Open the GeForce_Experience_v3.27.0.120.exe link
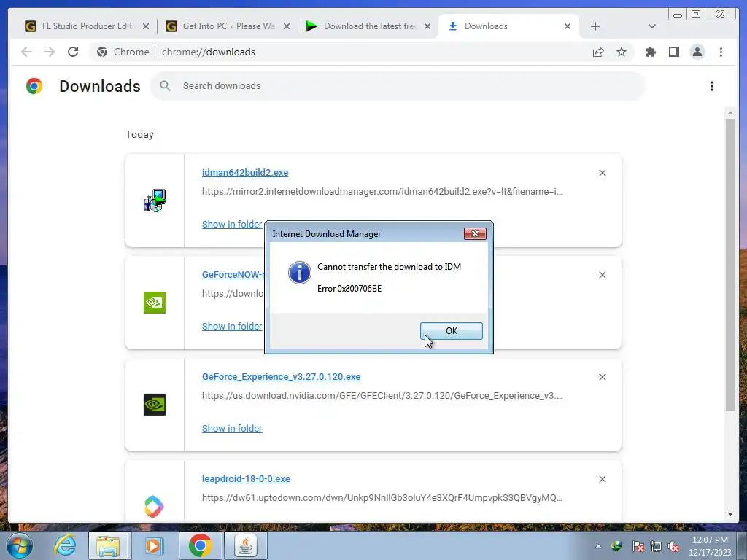Image resolution: width=747 pixels, height=560 pixels. coord(281,377)
